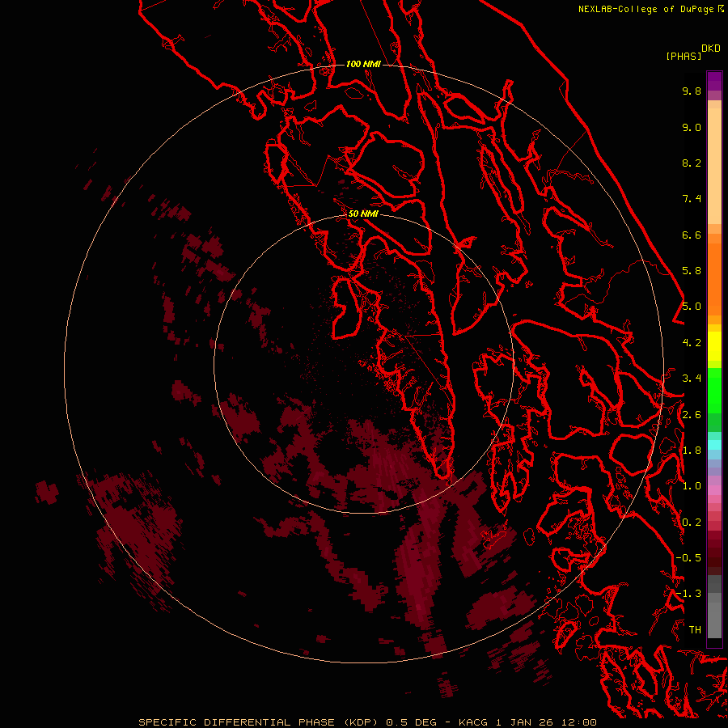Click the 9.8 value on the color scale

pyautogui.click(x=692, y=91)
